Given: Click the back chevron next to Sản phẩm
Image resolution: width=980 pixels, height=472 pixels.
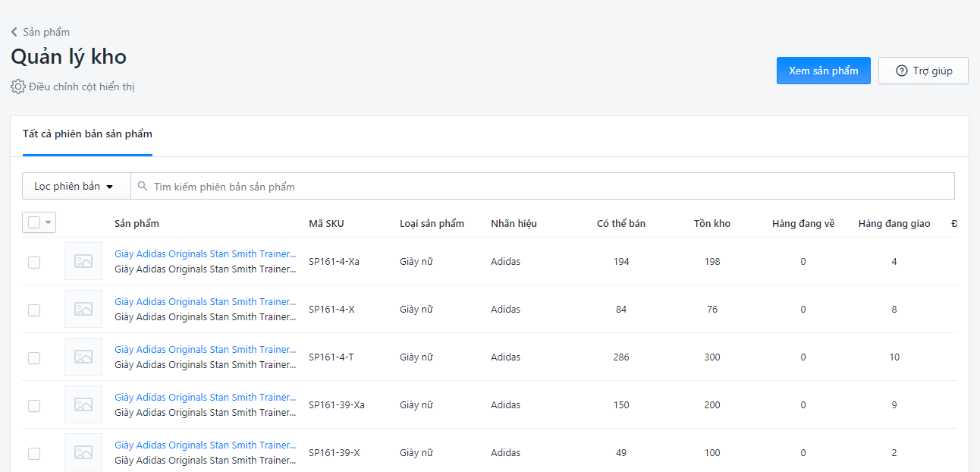Looking at the screenshot, I should point(14,32).
